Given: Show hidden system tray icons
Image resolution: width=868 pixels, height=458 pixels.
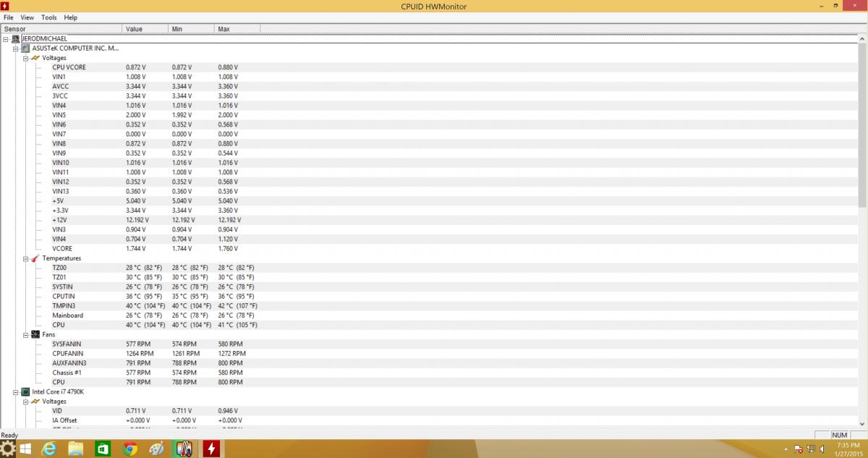Looking at the screenshot, I should click(786, 449).
